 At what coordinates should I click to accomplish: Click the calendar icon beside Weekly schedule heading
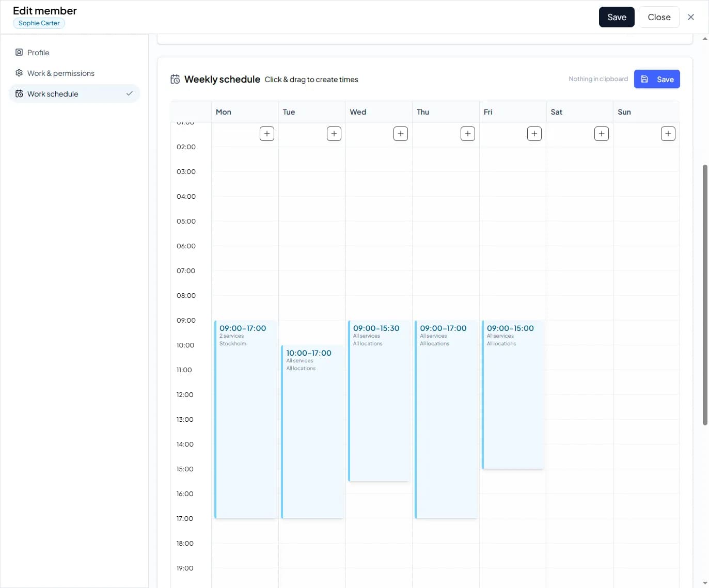(175, 79)
